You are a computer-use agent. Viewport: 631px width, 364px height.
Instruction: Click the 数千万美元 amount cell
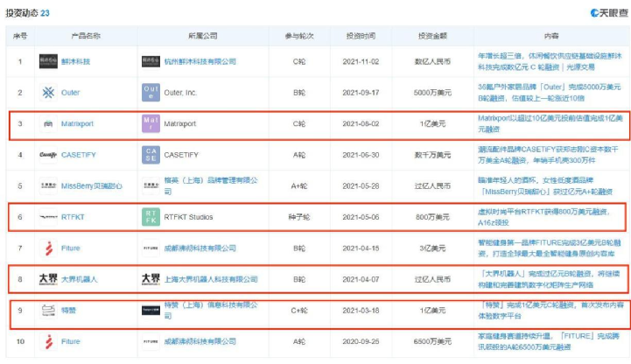pyautogui.click(x=432, y=155)
